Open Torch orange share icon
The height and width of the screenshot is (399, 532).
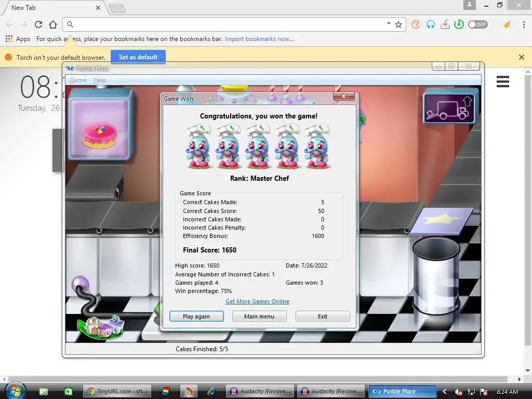pos(416,24)
